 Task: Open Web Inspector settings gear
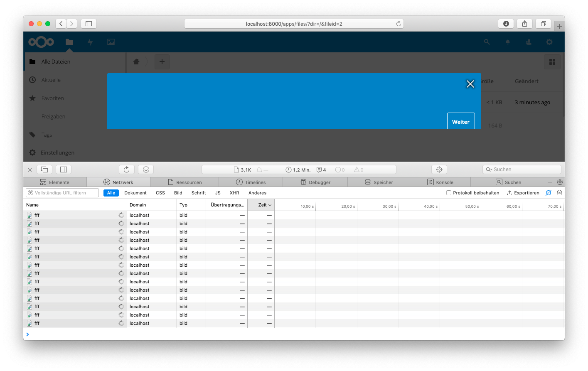560,182
